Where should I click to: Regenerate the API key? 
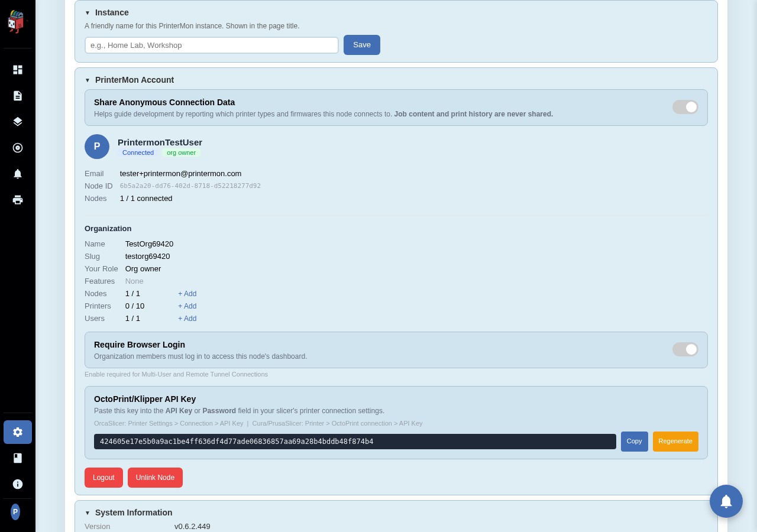(675, 442)
